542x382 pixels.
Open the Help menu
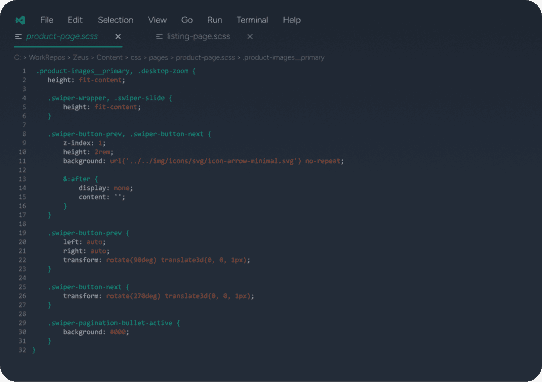click(292, 20)
